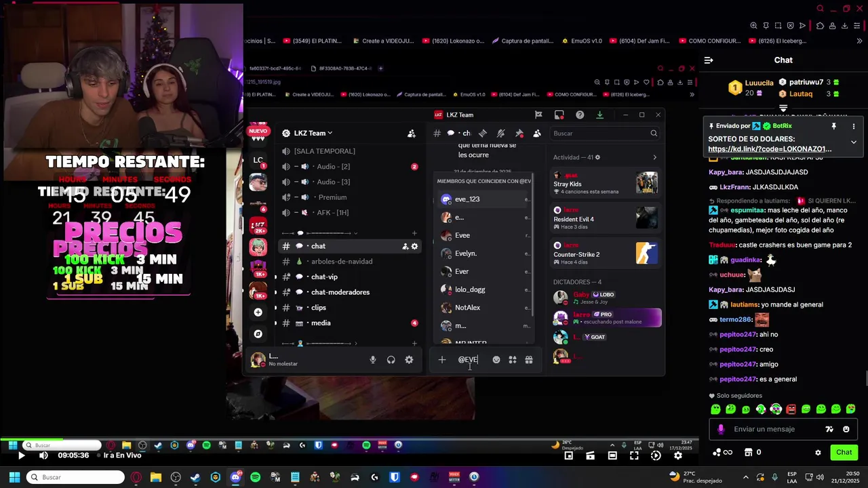Open member with LOBO badge in Dictadores list
The height and width of the screenshot is (488, 868).
(606, 298)
